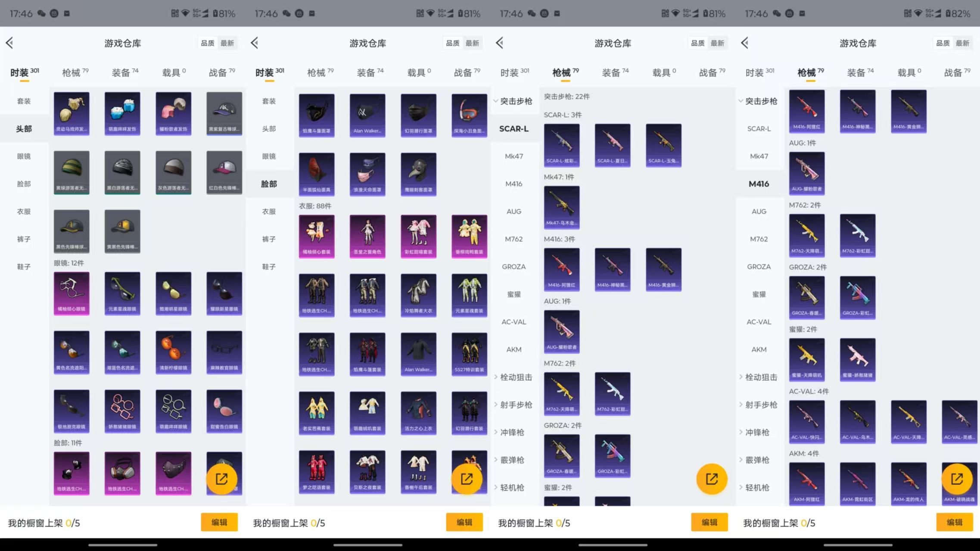Switch to 时装 tab on the third screen
980x551 pixels.
pyautogui.click(x=515, y=72)
